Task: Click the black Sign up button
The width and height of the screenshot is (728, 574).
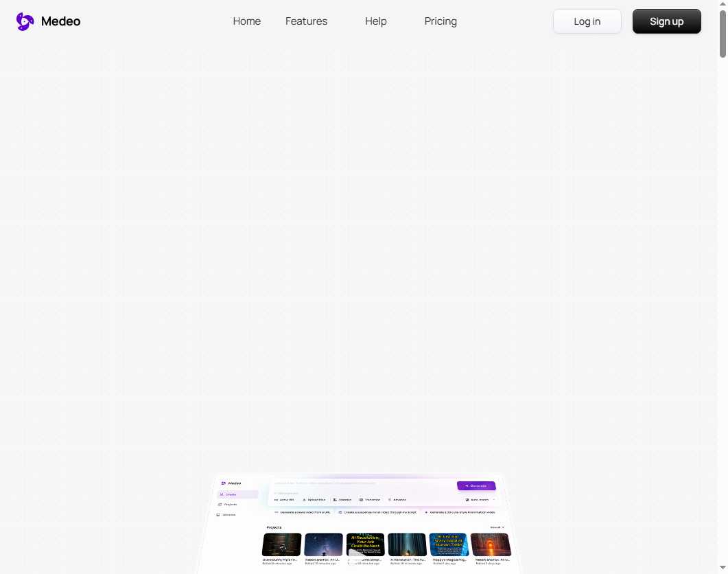Action: coord(666,21)
